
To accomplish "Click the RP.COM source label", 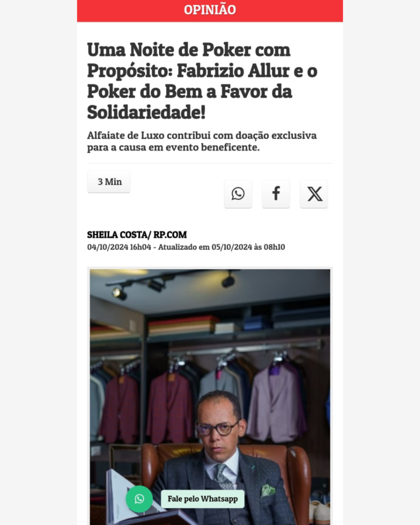I will (x=170, y=235).
